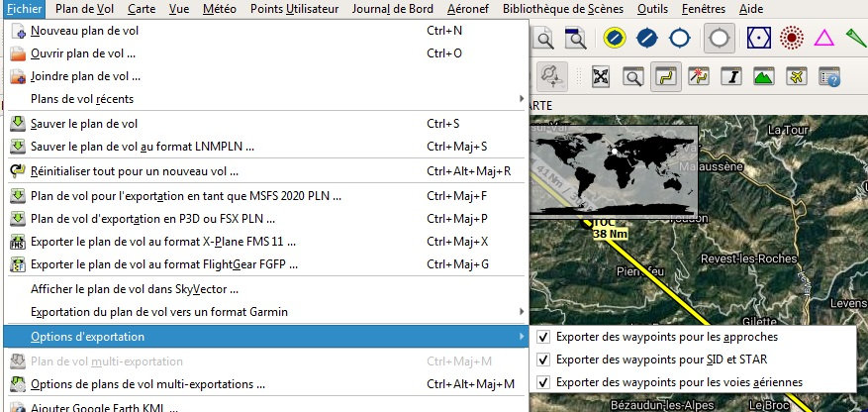Open the search window magnifier icon

click(x=632, y=76)
